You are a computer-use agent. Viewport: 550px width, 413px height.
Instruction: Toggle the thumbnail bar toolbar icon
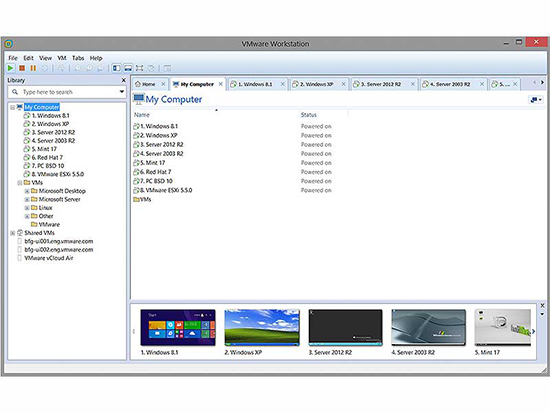click(x=128, y=68)
